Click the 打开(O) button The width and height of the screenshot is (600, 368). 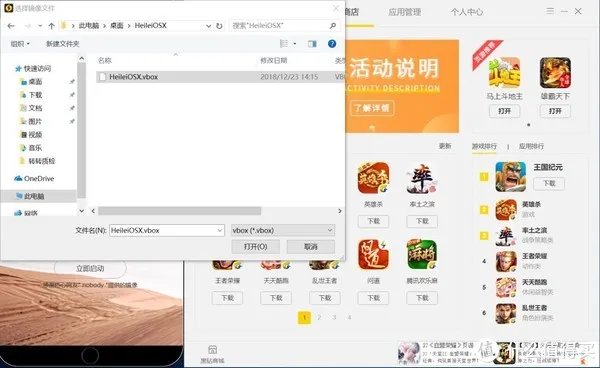[256, 247]
